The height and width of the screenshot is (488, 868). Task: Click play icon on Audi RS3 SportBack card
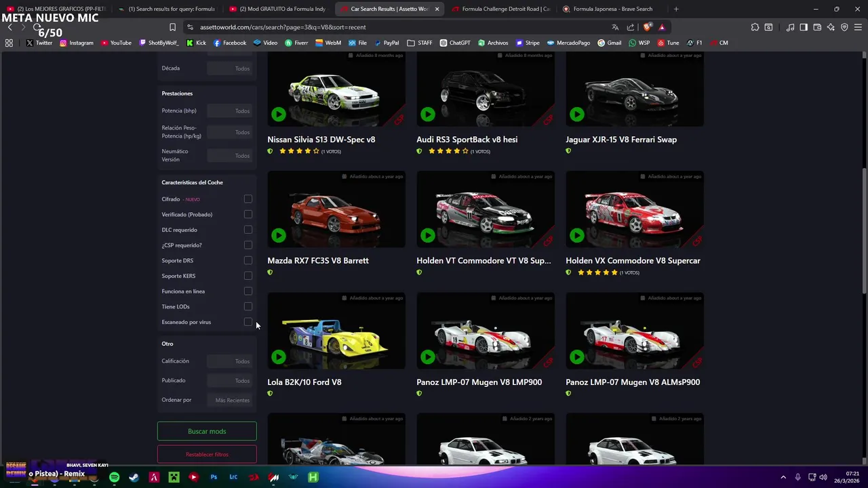point(428,115)
